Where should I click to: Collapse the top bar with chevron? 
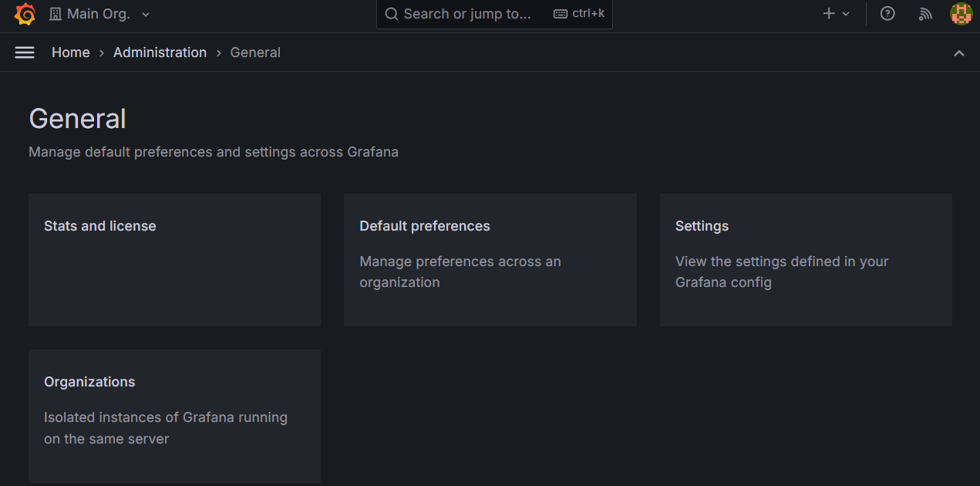(959, 52)
